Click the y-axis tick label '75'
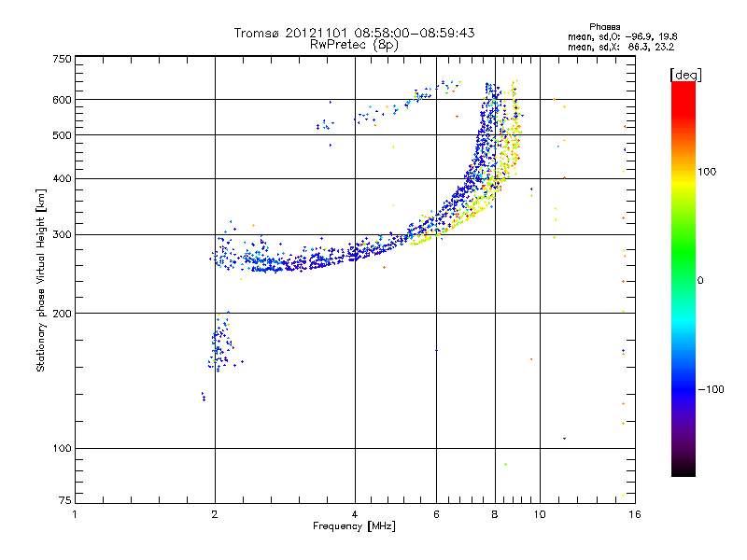Image resolution: width=747 pixels, height=560 pixels. pos(64,500)
